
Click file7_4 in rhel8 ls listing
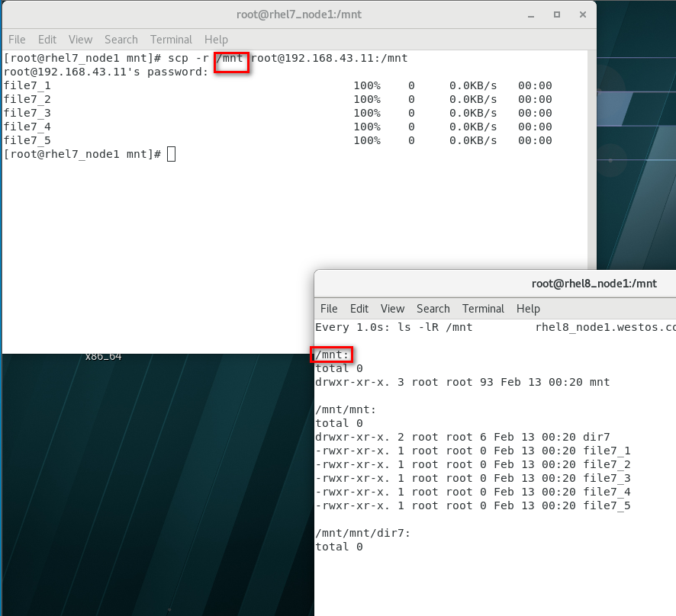point(607,492)
